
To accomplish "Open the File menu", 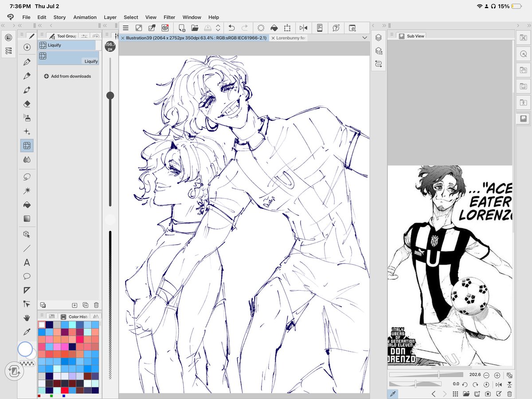I will point(26,17).
